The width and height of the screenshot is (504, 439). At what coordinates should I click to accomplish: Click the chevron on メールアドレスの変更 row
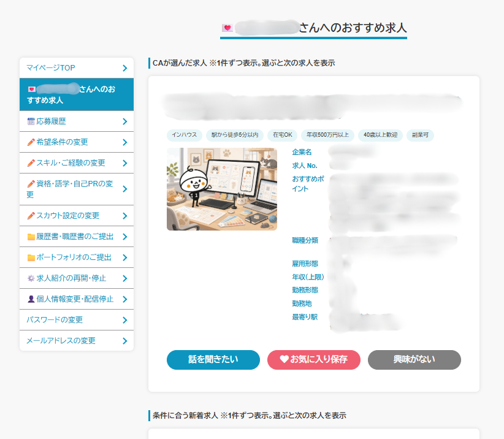[x=125, y=341]
